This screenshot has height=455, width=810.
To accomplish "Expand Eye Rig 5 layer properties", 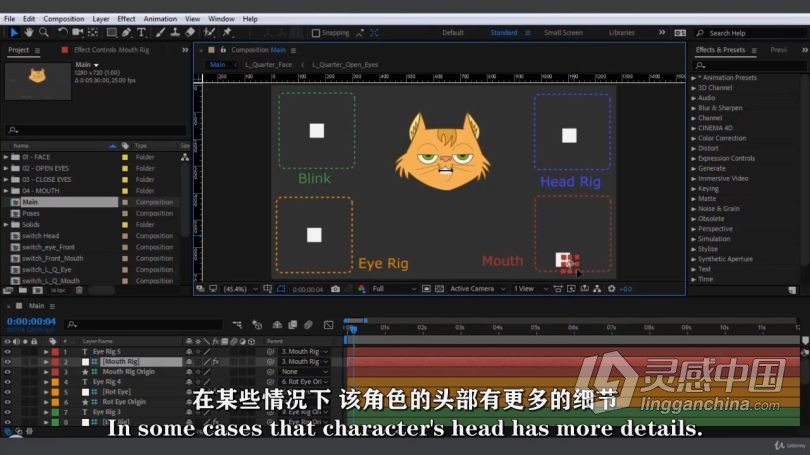I will point(46,352).
